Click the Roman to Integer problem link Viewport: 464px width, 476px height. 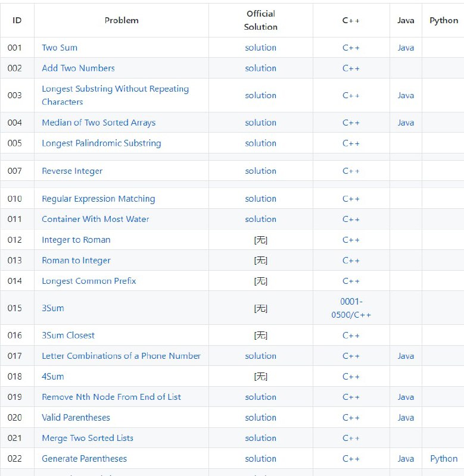76,261
